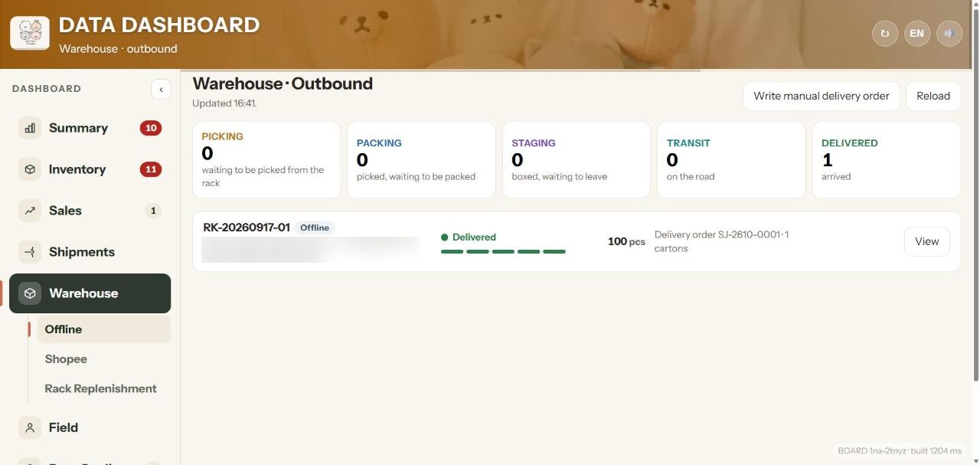Open the Sales menu item
Viewport: 980px width, 465px height.
[x=90, y=211]
